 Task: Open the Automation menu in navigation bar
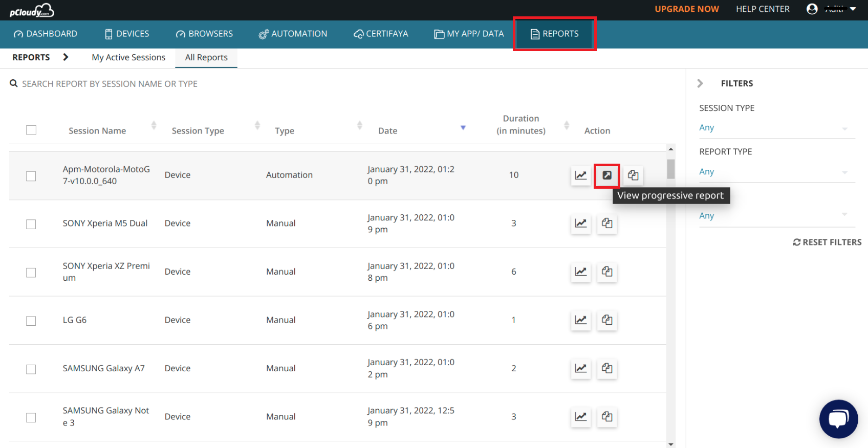pos(293,34)
